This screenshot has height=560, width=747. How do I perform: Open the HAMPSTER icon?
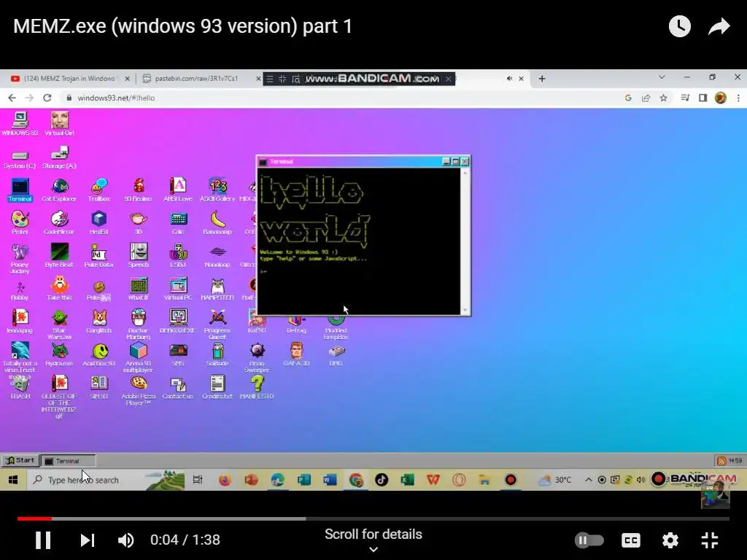click(217, 289)
